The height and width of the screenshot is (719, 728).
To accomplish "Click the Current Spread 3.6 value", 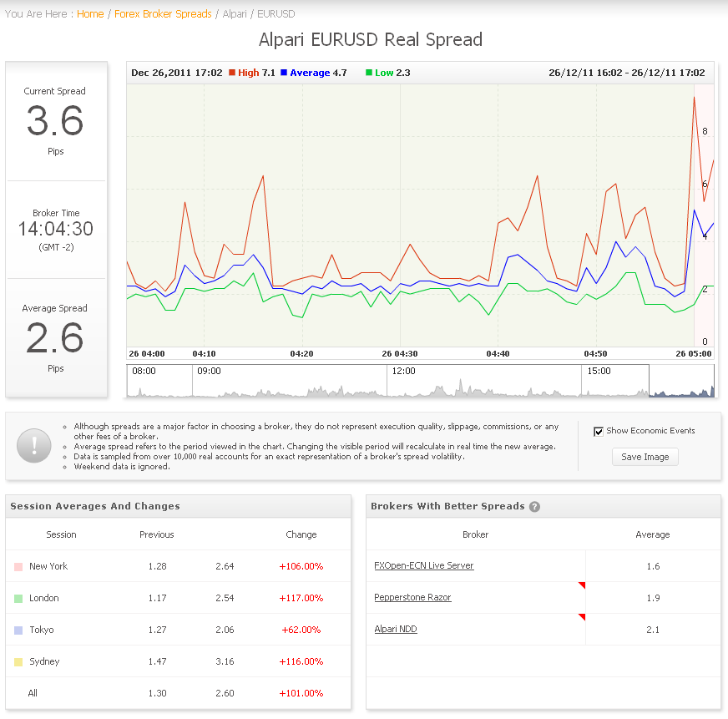I will tap(55, 121).
